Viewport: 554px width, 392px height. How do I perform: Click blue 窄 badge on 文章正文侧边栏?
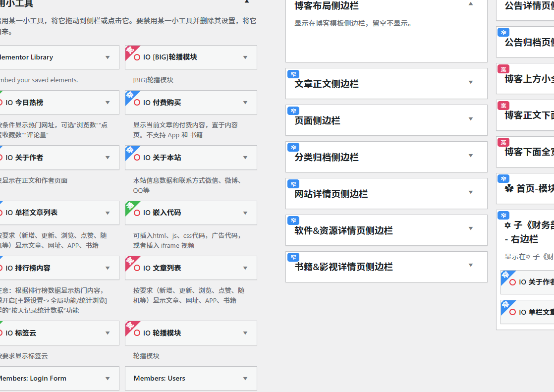[x=293, y=74]
